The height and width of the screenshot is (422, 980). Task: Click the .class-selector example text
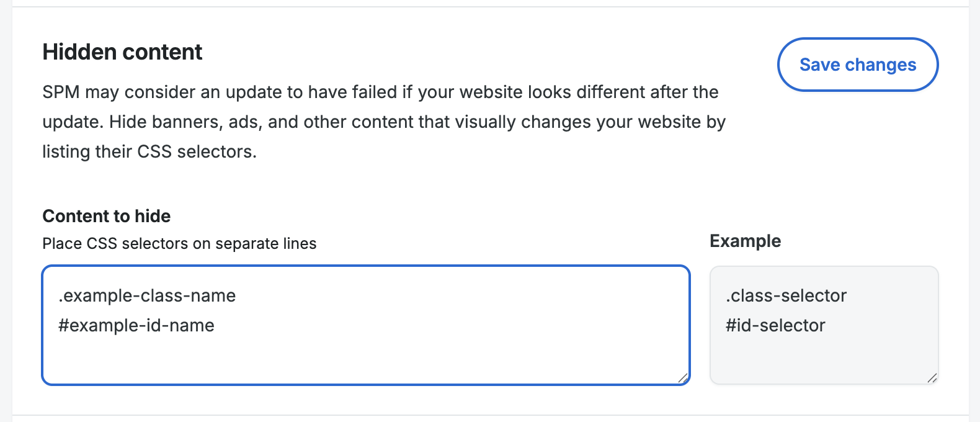tap(786, 295)
